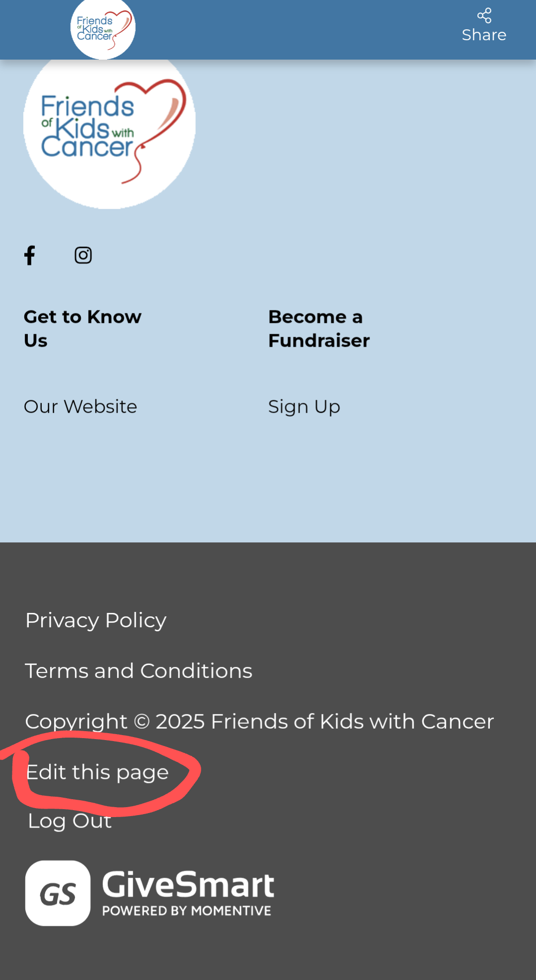Click the Share icon in header
This screenshot has height=980, width=536.
coord(484,15)
